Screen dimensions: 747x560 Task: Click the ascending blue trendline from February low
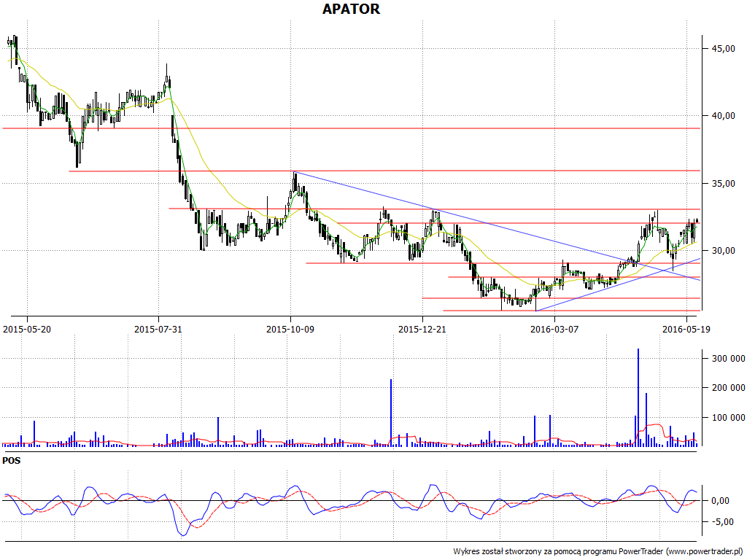[x=618, y=285]
